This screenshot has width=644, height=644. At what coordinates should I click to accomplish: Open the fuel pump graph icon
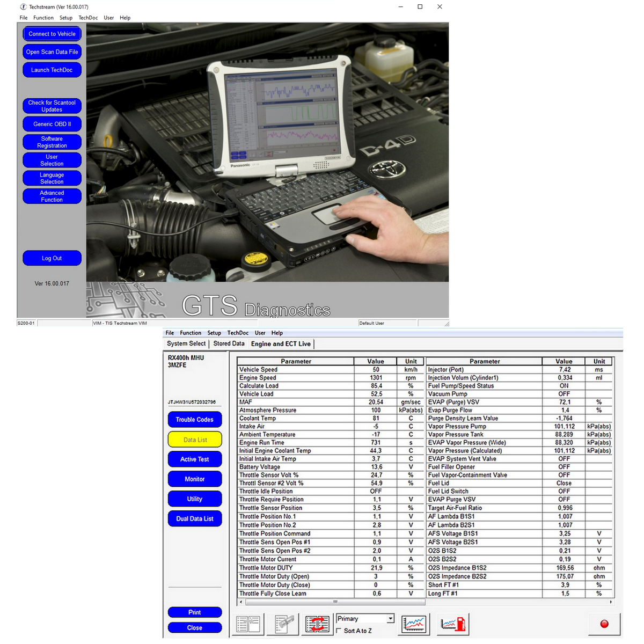point(453,624)
